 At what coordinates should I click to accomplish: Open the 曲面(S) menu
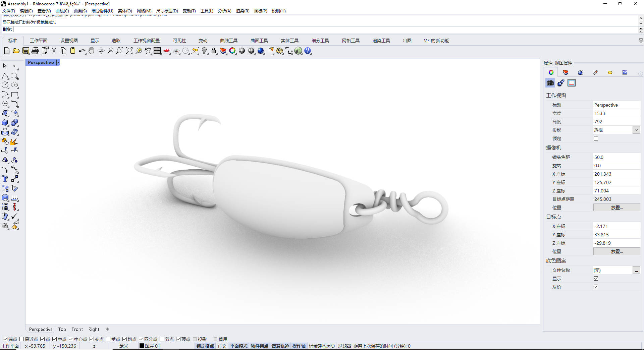[80, 11]
